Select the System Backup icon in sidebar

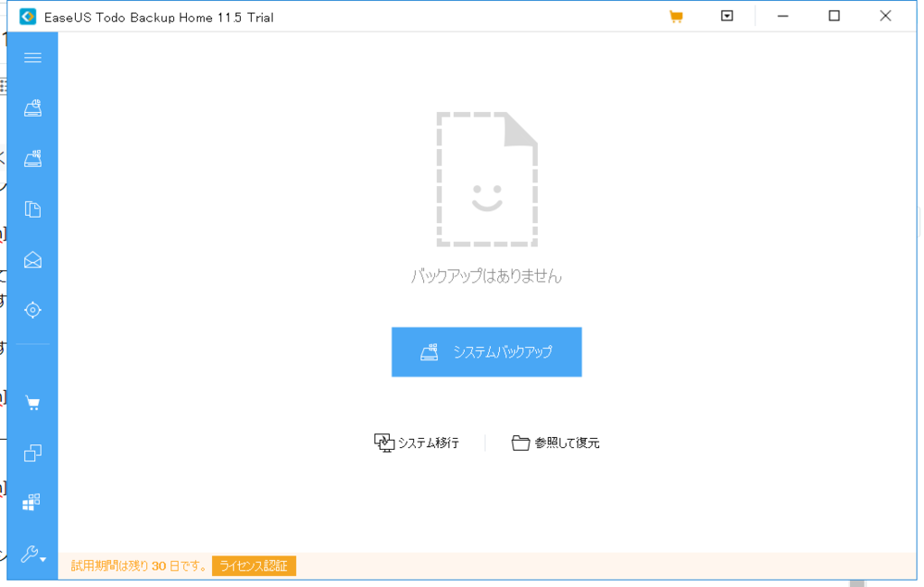32,107
